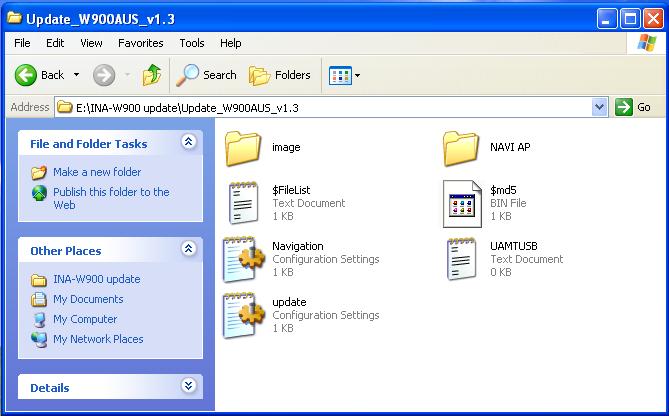Click the Make a new folder icon
Screen dimensions: 669x416
tap(39, 172)
